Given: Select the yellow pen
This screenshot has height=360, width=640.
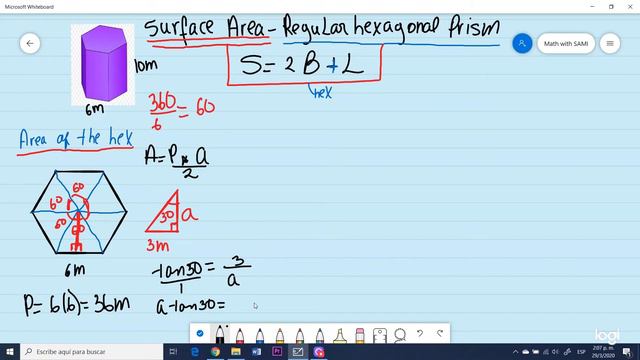Looking at the screenshot, I should pyautogui.click(x=280, y=336).
